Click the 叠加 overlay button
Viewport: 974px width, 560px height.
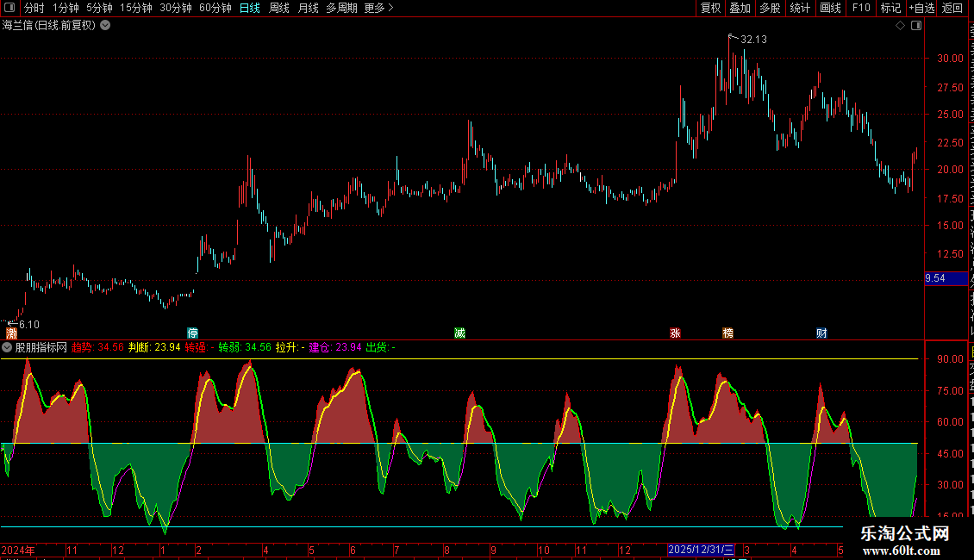coord(740,8)
